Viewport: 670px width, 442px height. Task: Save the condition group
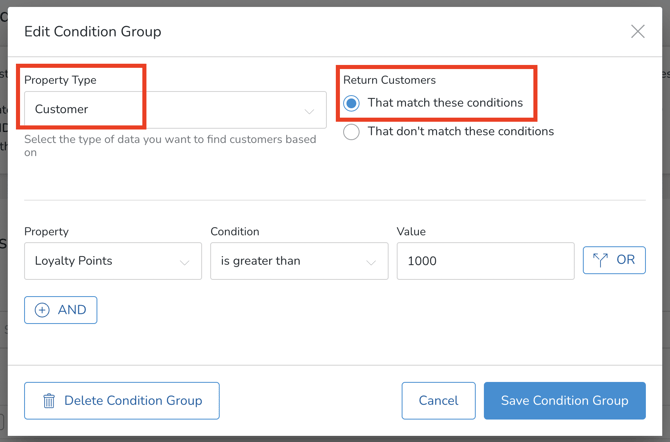(564, 401)
